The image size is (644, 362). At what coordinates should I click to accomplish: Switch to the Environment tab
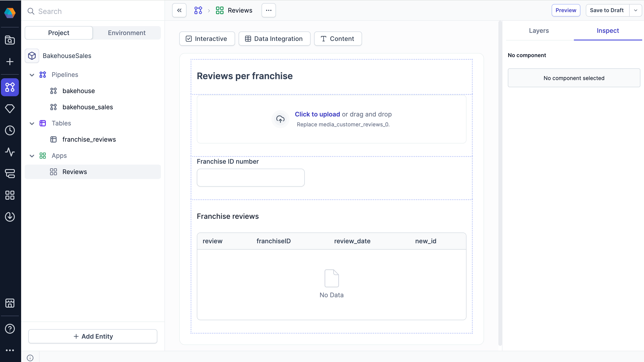click(x=127, y=33)
